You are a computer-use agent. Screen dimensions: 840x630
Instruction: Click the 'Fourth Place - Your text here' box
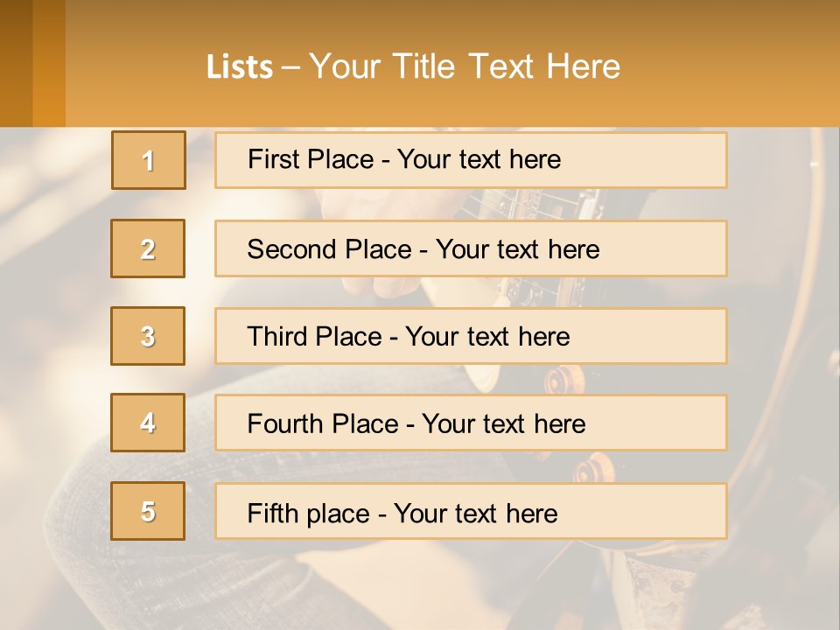pyautogui.click(x=471, y=423)
